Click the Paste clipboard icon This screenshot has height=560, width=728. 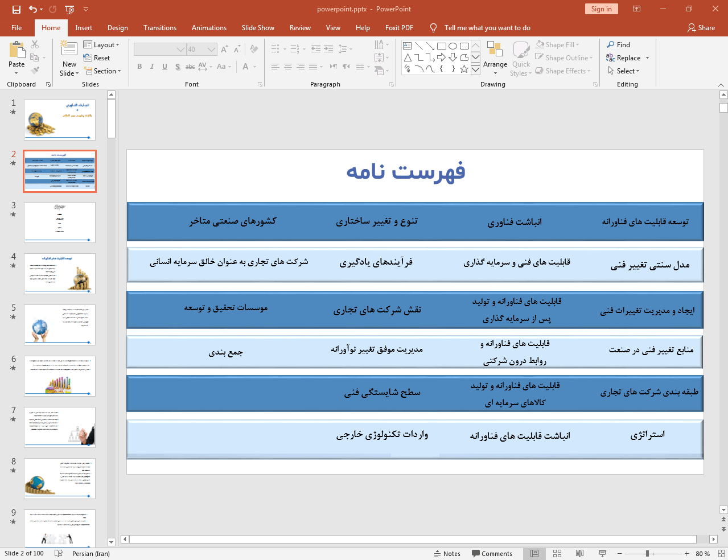pyautogui.click(x=17, y=50)
